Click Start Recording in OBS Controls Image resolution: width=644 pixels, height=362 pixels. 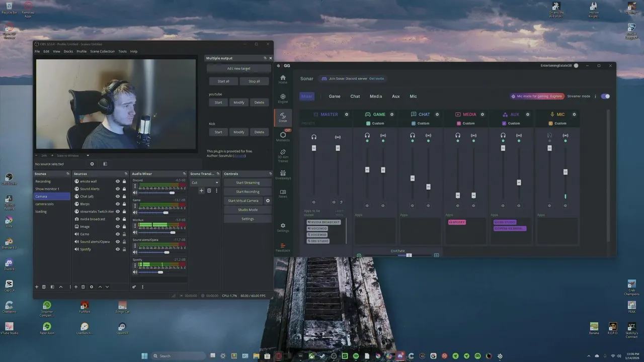click(x=248, y=192)
